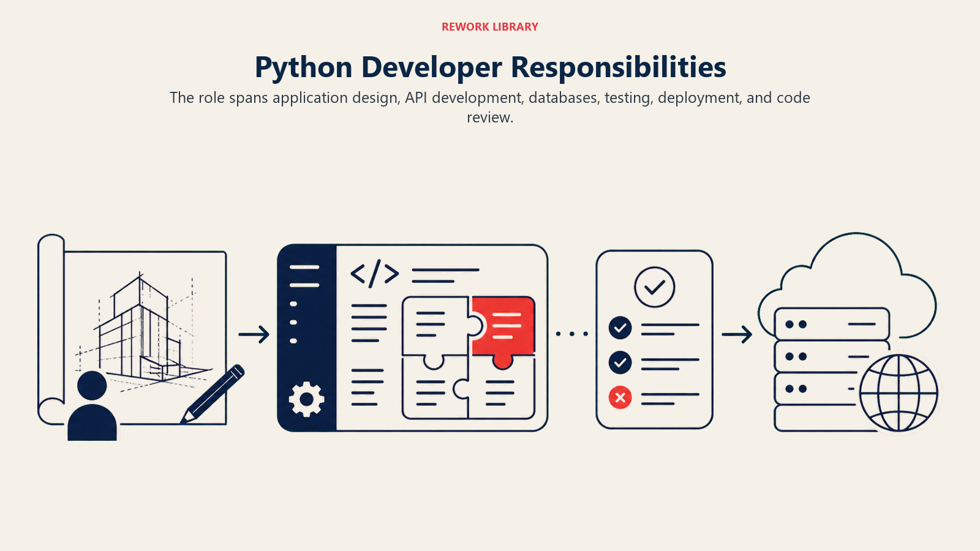Click the three dots before the checklist
The width and height of the screenshot is (980, 551).
point(572,334)
